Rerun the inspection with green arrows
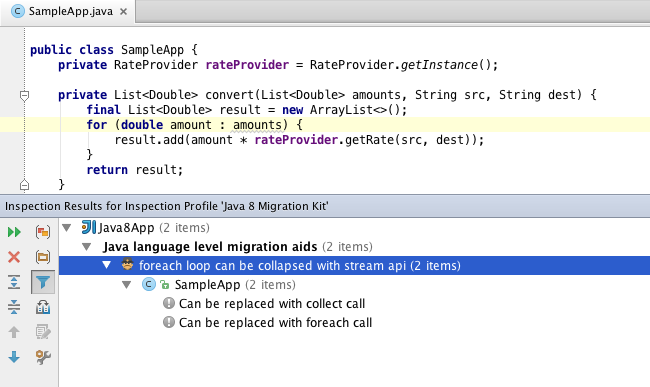 (x=14, y=232)
